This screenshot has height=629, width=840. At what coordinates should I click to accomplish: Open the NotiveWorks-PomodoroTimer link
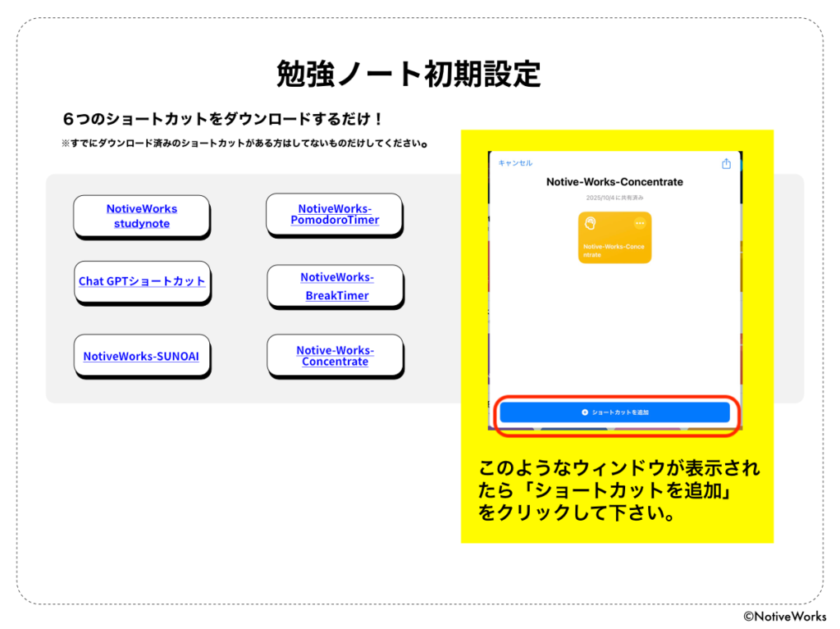[335, 214]
